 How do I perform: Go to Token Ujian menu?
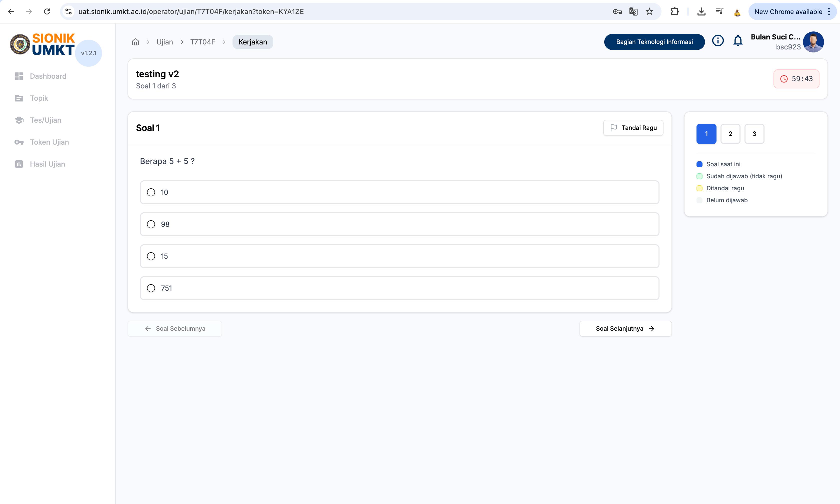tap(49, 142)
